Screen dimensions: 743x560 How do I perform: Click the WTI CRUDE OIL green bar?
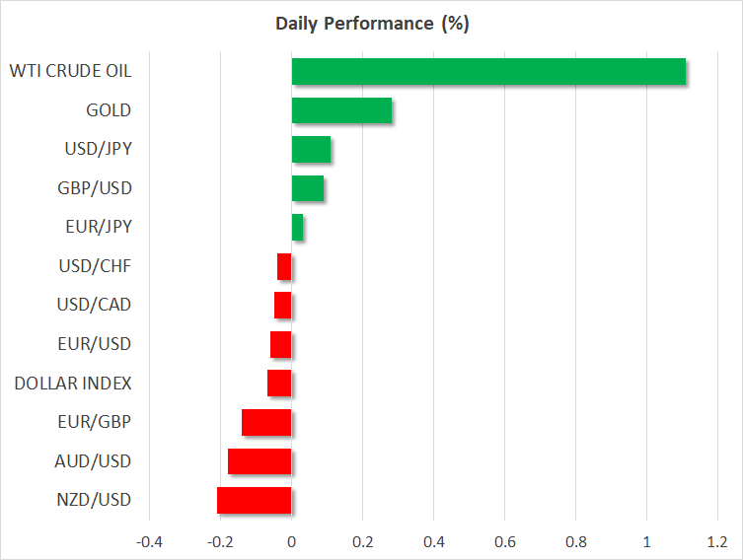pyautogui.click(x=488, y=72)
